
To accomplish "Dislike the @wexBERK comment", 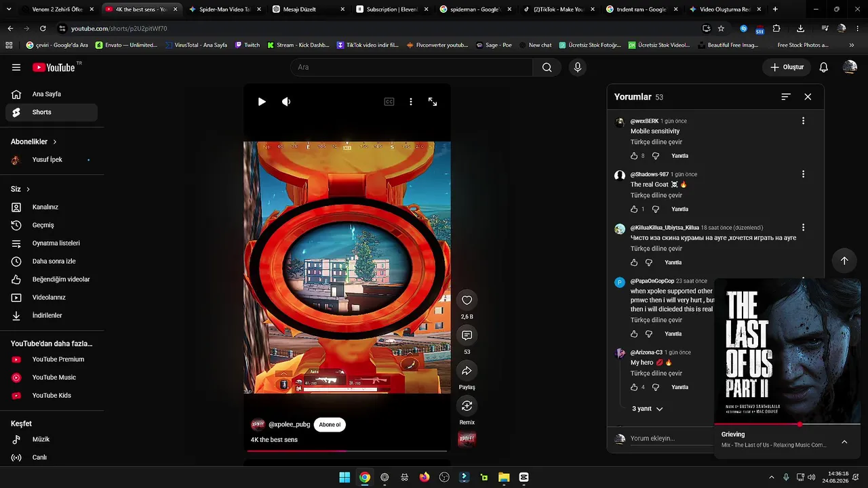I will pyautogui.click(x=656, y=156).
